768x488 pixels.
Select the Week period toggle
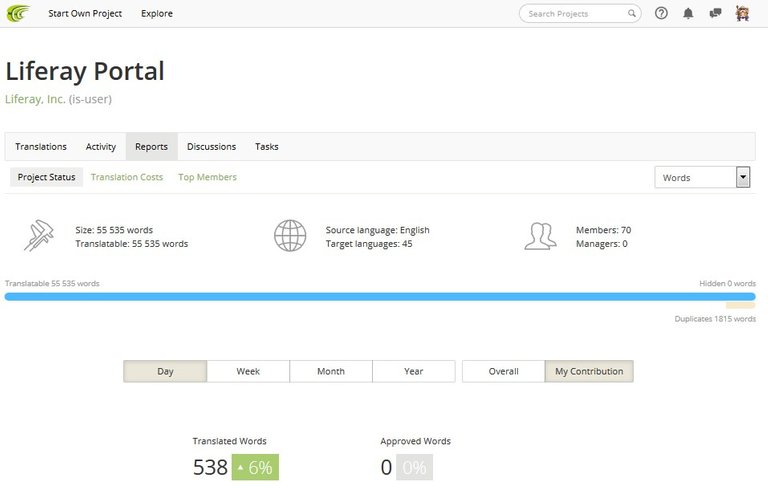pos(248,371)
